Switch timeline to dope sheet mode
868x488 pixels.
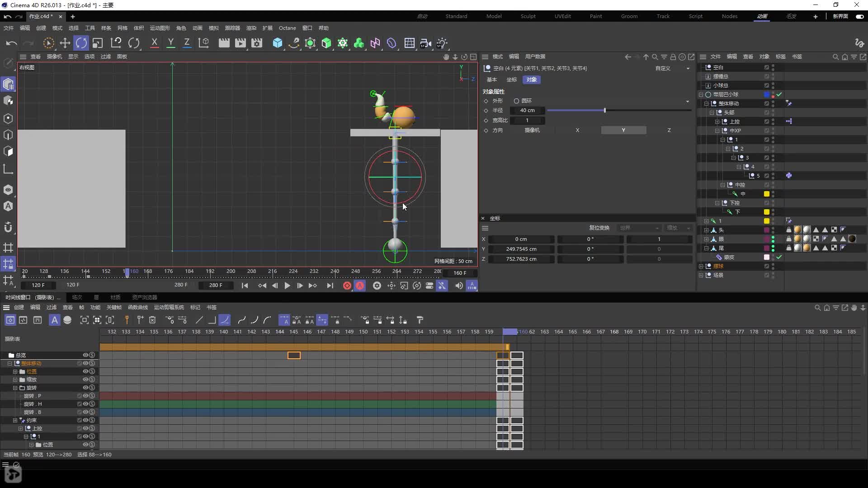10,320
